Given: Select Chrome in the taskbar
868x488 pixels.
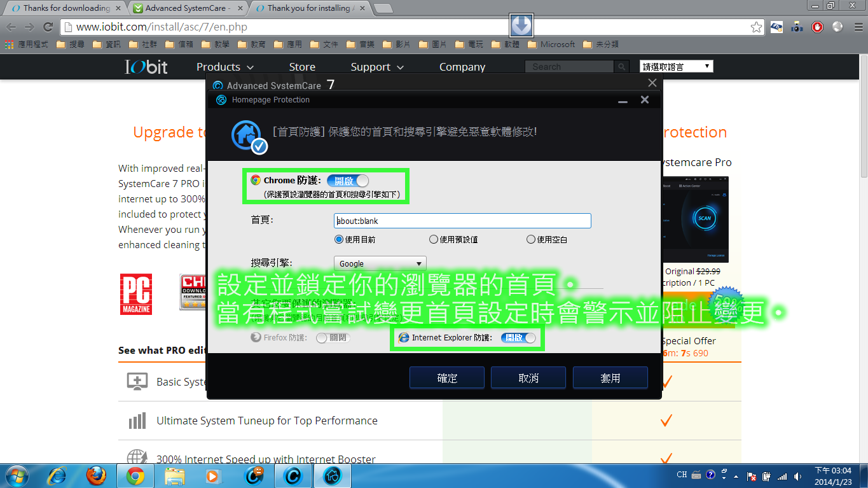Looking at the screenshot, I should (135, 475).
